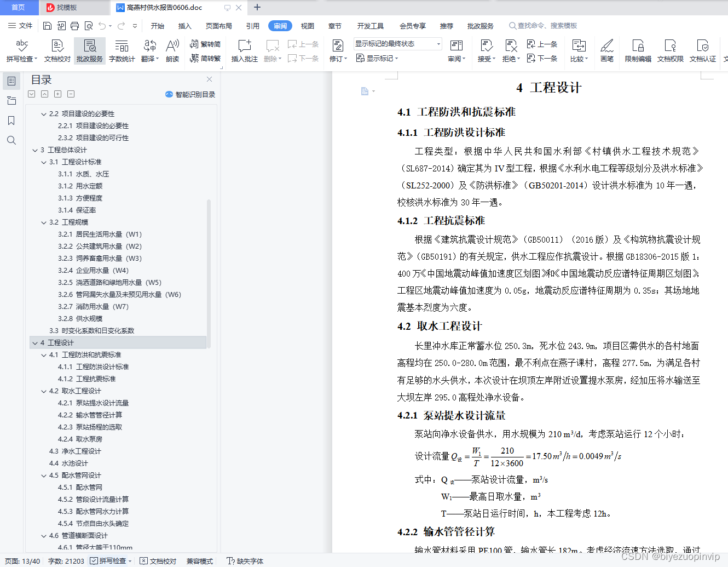728x567 pixels.
Task: Open the 拼写检查 spell check tool
Action: pos(22,51)
